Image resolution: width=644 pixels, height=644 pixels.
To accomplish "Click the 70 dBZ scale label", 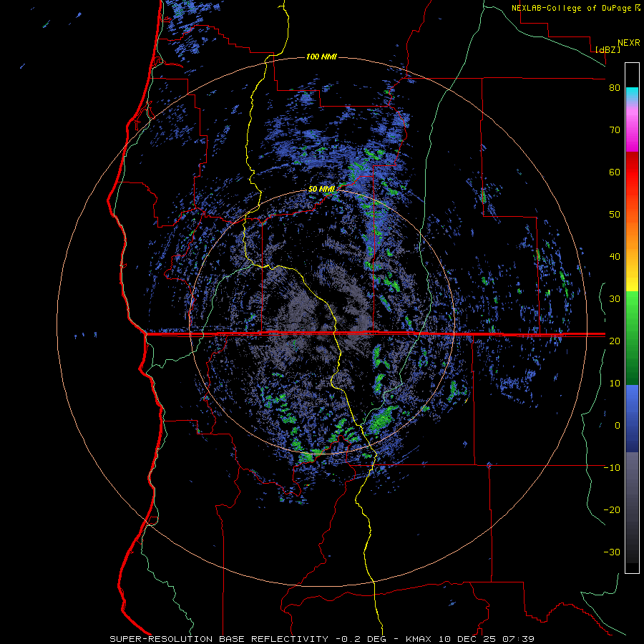I will coord(615,130).
